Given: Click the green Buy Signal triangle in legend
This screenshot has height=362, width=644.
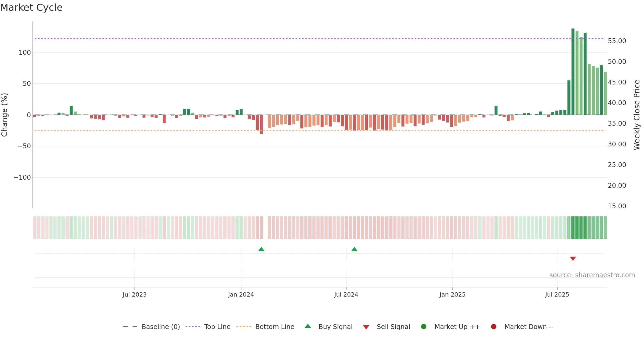Looking at the screenshot, I should [x=308, y=326].
